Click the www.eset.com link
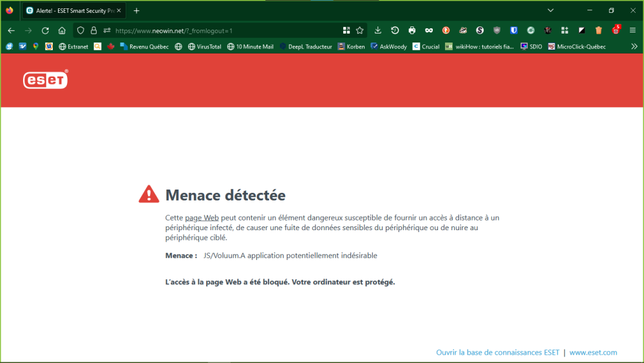Image resolution: width=644 pixels, height=363 pixels. pos(593,352)
